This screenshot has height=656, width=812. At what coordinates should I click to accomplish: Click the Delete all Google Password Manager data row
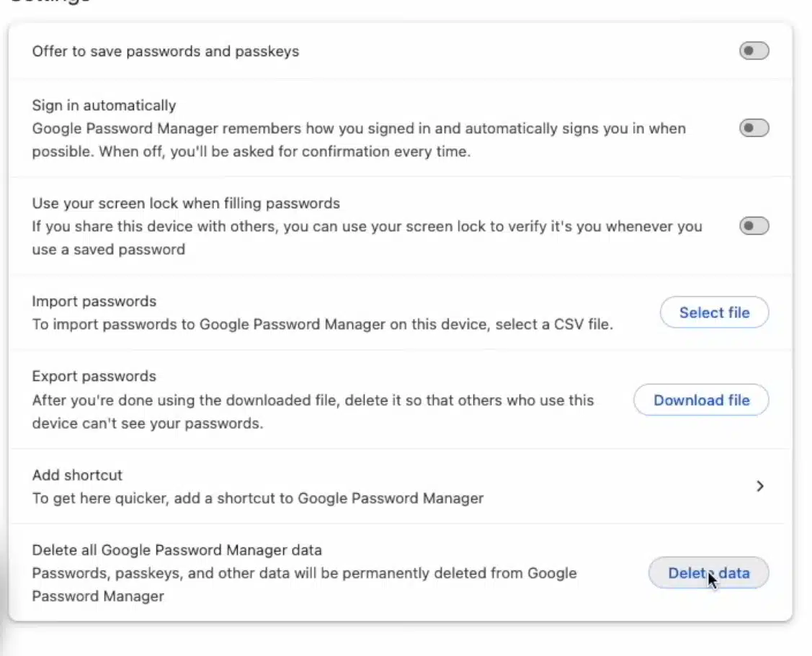click(x=288, y=572)
